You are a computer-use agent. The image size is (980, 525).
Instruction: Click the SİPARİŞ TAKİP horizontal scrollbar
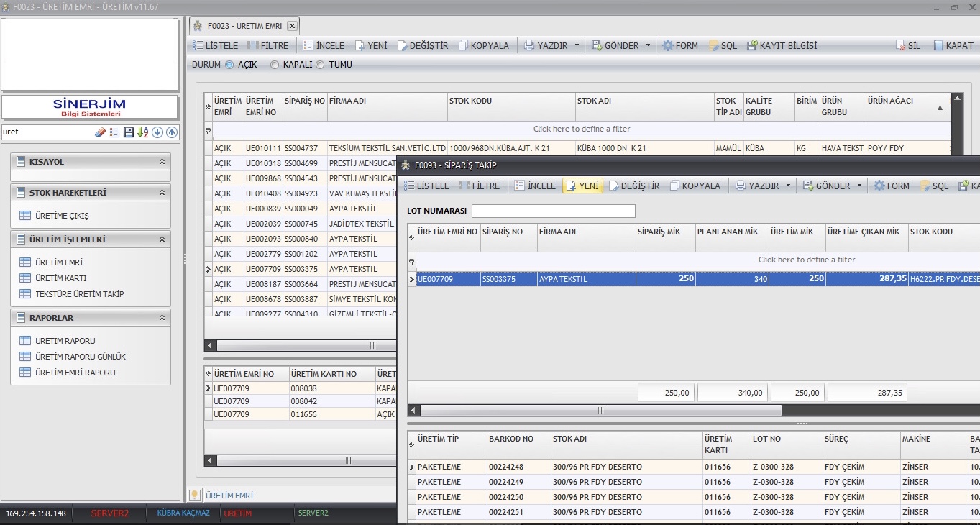click(600, 411)
